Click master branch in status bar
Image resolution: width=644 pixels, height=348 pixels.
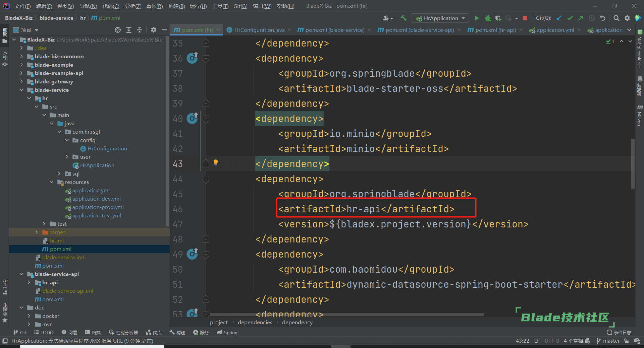tap(608, 341)
